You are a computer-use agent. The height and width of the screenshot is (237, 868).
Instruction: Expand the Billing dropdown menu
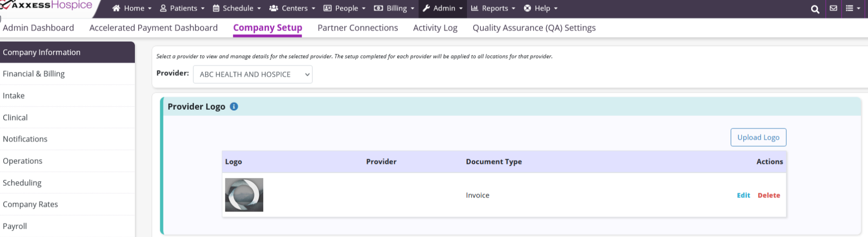click(394, 8)
